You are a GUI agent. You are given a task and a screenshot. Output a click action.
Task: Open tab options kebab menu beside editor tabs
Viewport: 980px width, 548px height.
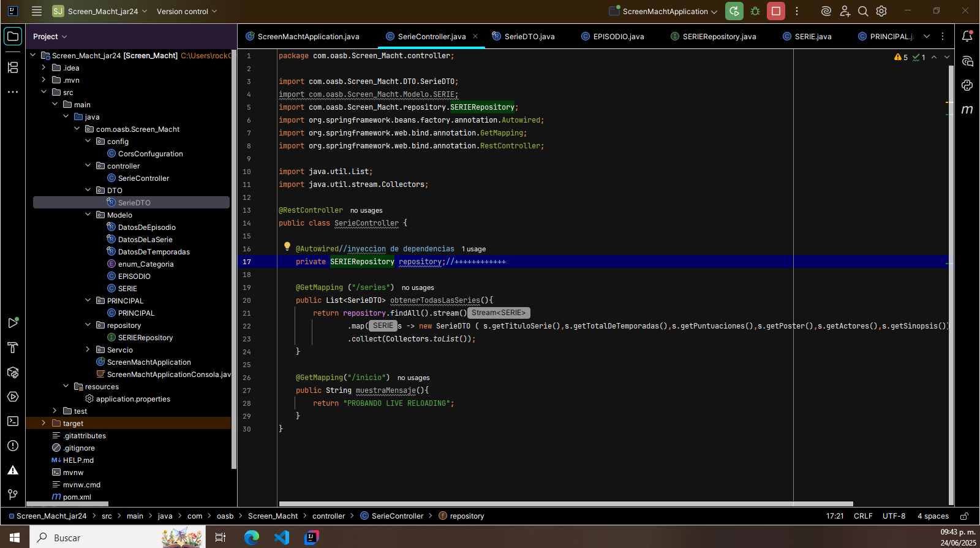coord(943,36)
